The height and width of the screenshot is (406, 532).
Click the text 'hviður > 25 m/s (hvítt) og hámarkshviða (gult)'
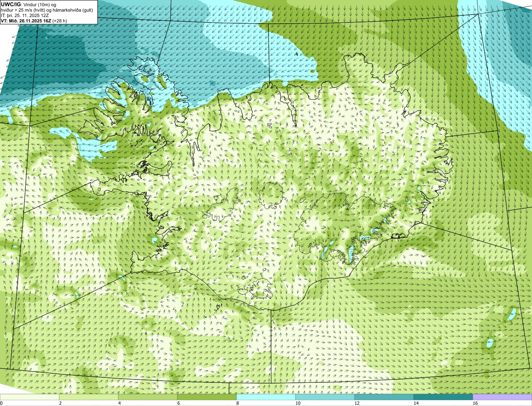47,10
